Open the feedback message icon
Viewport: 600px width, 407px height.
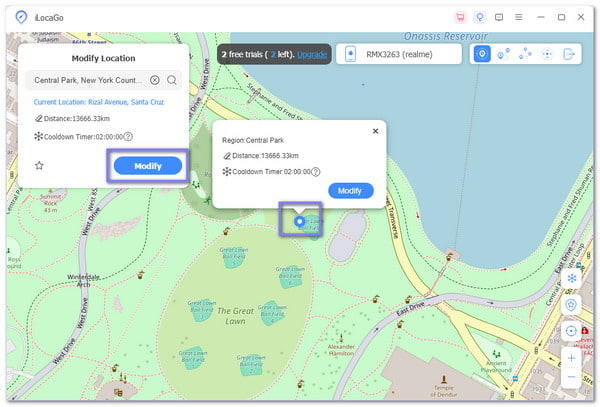click(x=499, y=17)
